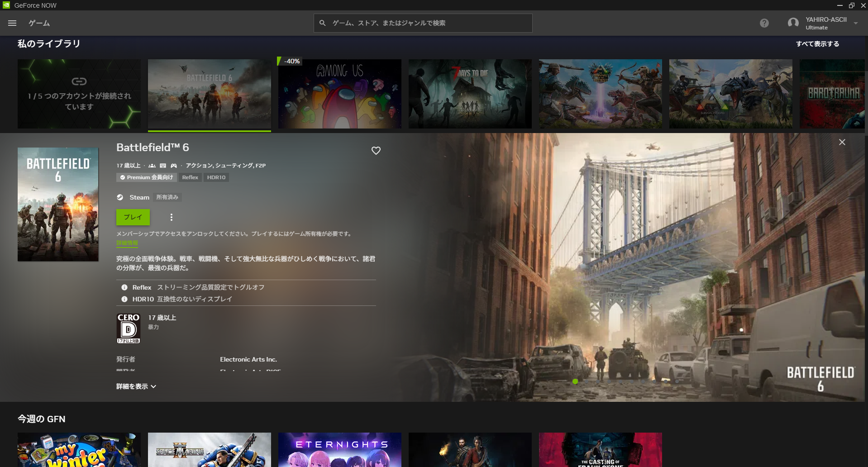Click the user avatar icon
The height and width of the screenshot is (467, 868).
793,23
